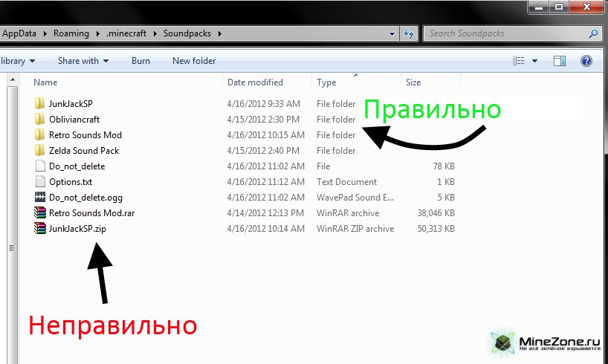
Task: Sort files by Date modified column
Action: [255, 82]
